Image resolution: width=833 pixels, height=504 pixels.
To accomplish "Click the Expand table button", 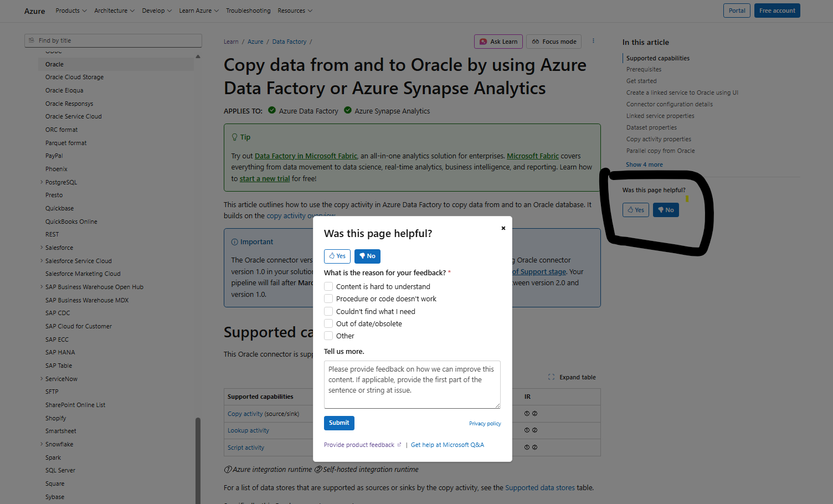I will pos(572,377).
